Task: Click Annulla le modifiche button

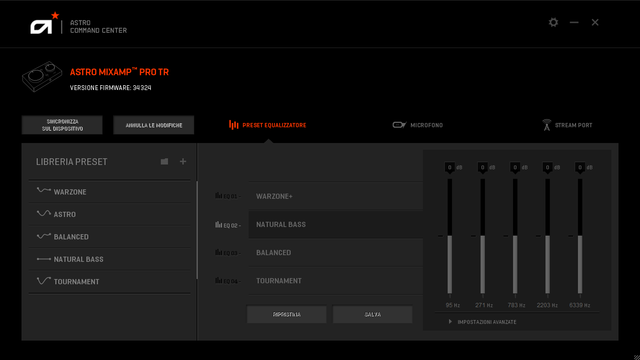Action: (x=154, y=125)
